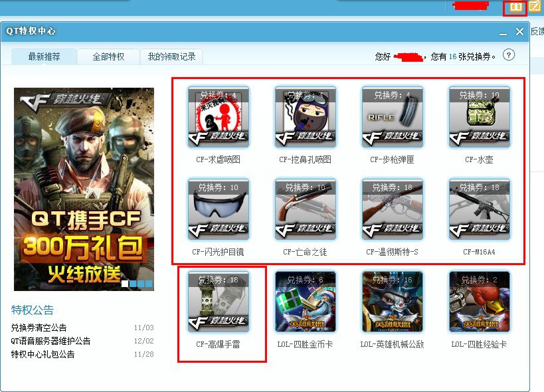Pick the LOL-四胜经验卡 experience card icon
This screenshot has width=544, height=392.
(x=479, y=302)
